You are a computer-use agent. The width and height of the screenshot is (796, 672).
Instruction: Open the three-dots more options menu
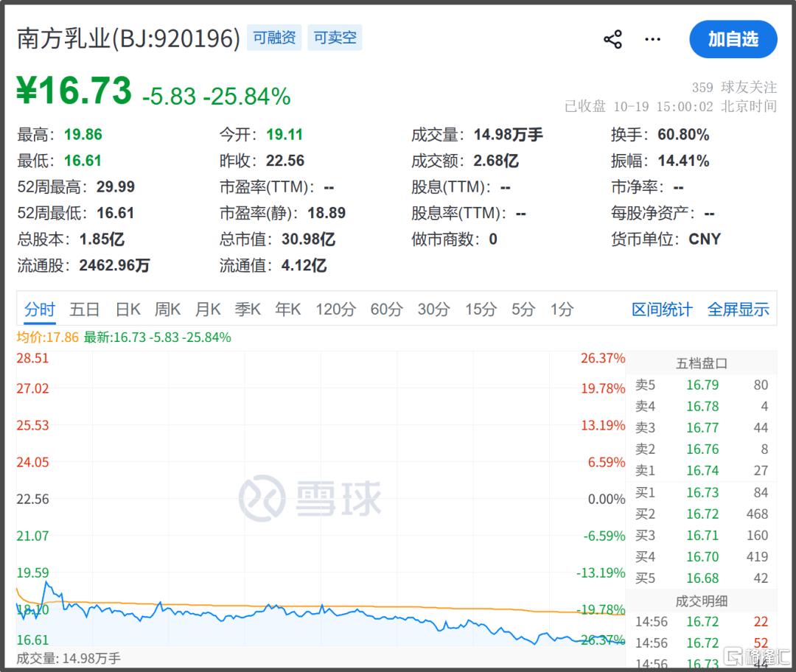(652, 39)
